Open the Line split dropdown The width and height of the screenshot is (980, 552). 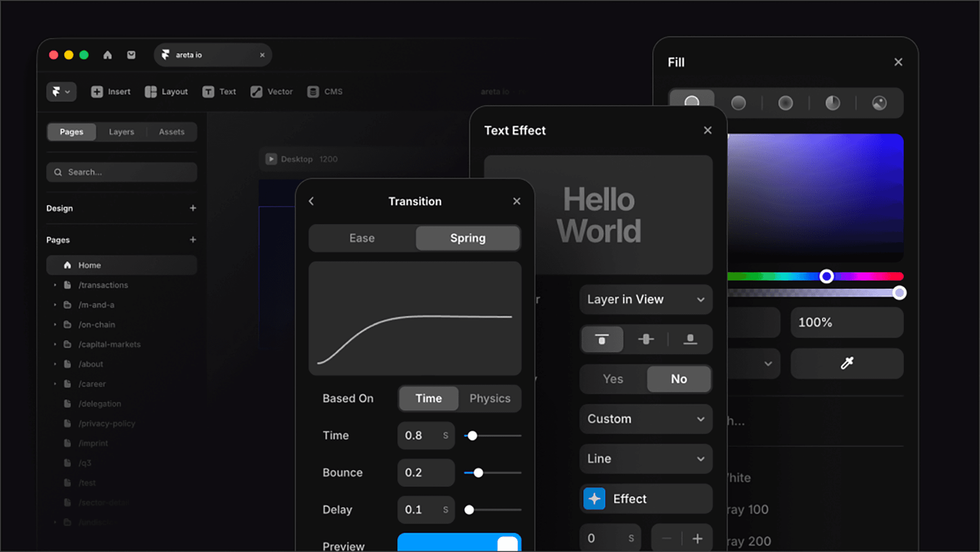pyautogui.click(x=645, y=459)
